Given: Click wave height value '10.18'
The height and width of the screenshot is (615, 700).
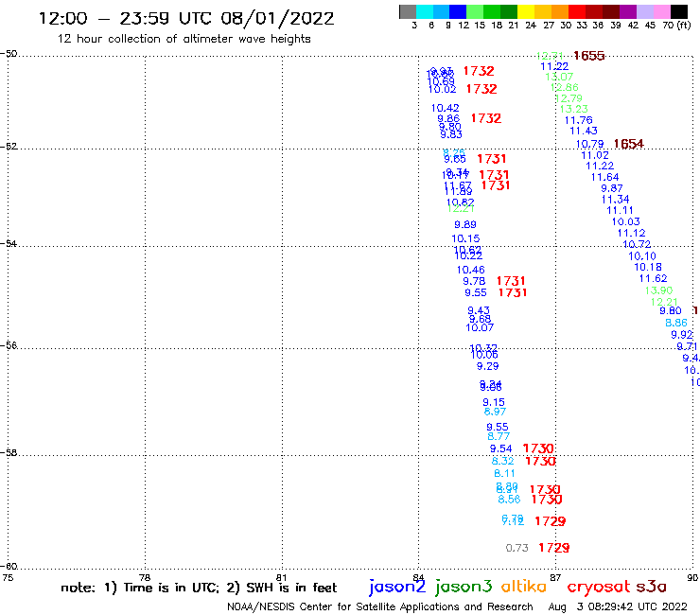Looking at the screenshot, I should 648,267.
